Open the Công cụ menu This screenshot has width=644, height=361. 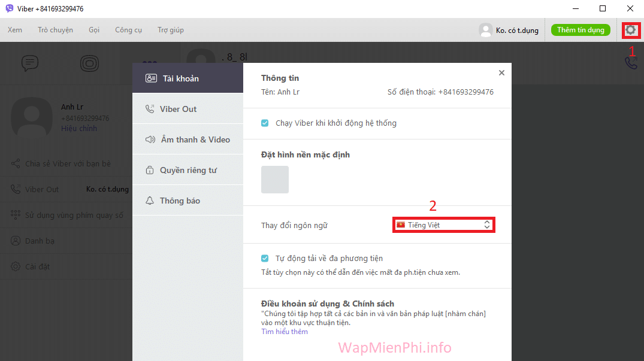coord(129,30)
